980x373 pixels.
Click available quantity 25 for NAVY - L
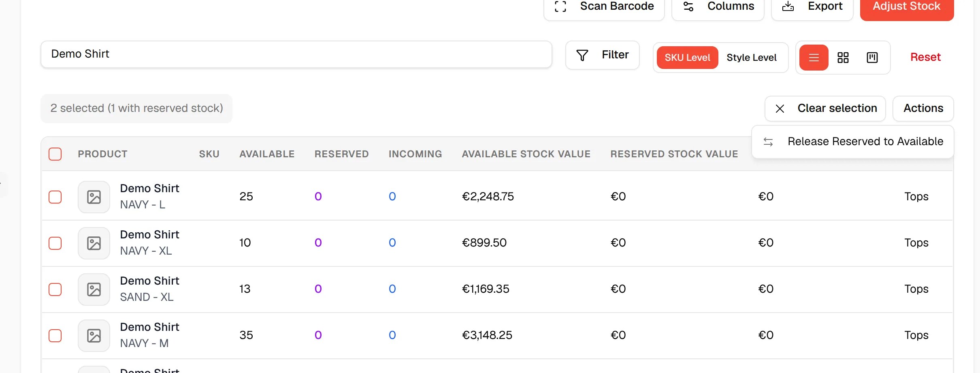(246, 197)
